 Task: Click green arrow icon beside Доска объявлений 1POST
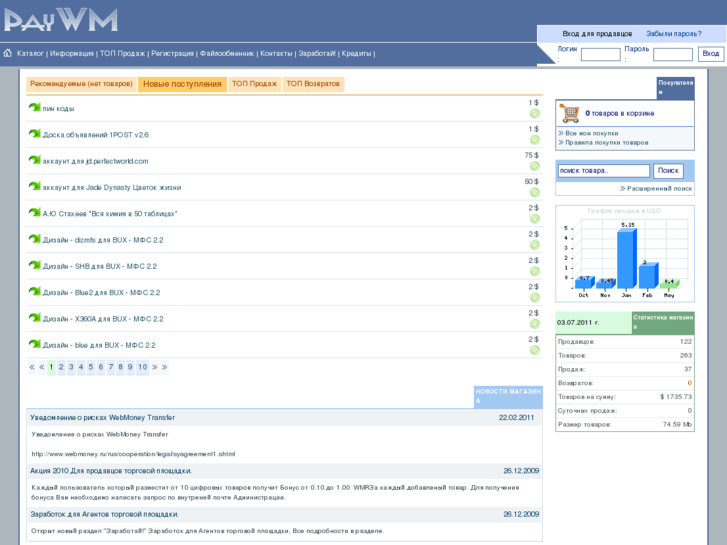click(x=34, y=134)
